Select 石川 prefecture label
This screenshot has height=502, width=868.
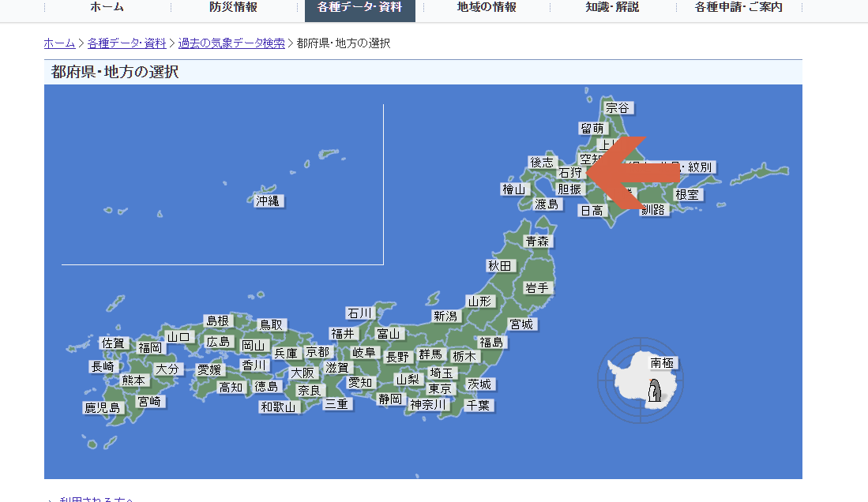click(x=359, y=313)
